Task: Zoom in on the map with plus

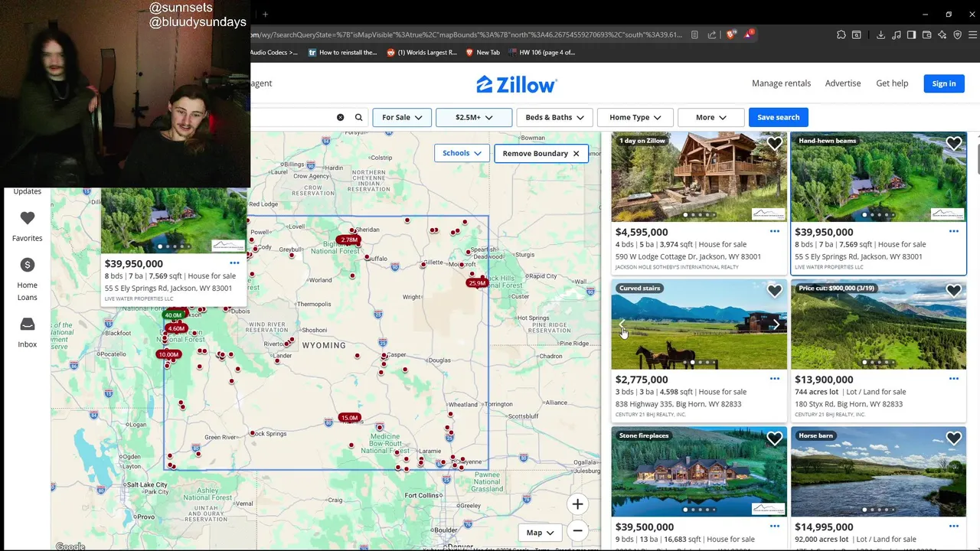Action: point(577,504)
